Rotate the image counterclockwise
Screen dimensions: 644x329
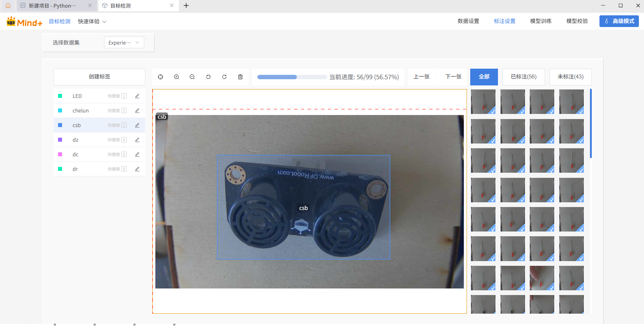208,77
